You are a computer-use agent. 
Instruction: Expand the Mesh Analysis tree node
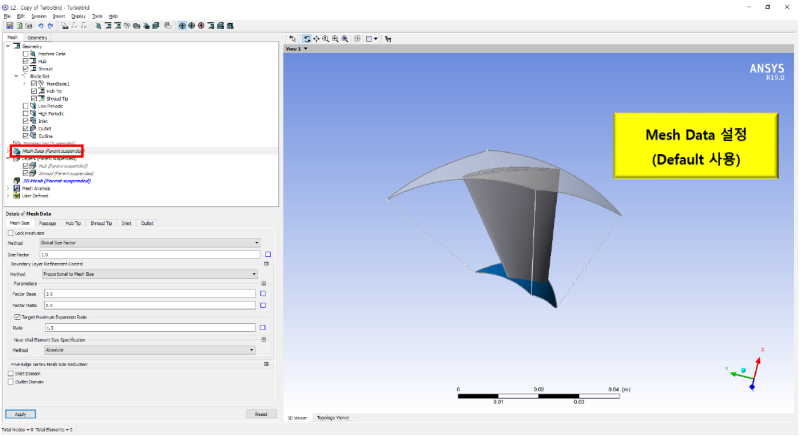pyautogui.click(x=8, y=188)
